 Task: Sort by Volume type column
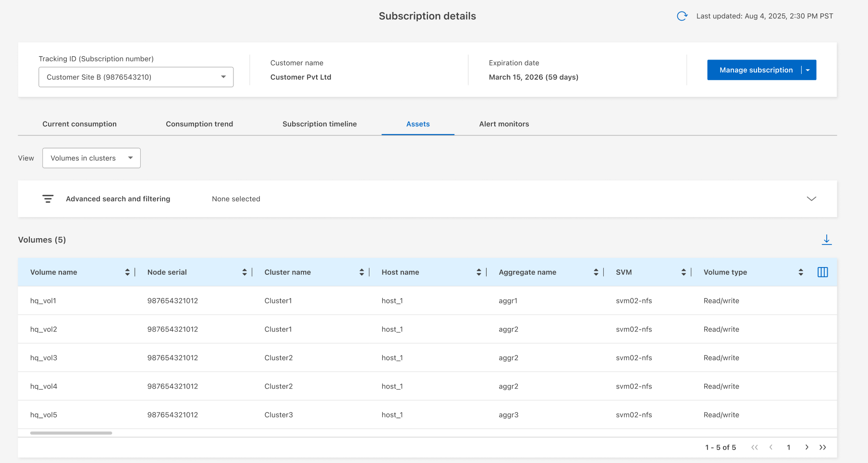click(x=801, y=272)
